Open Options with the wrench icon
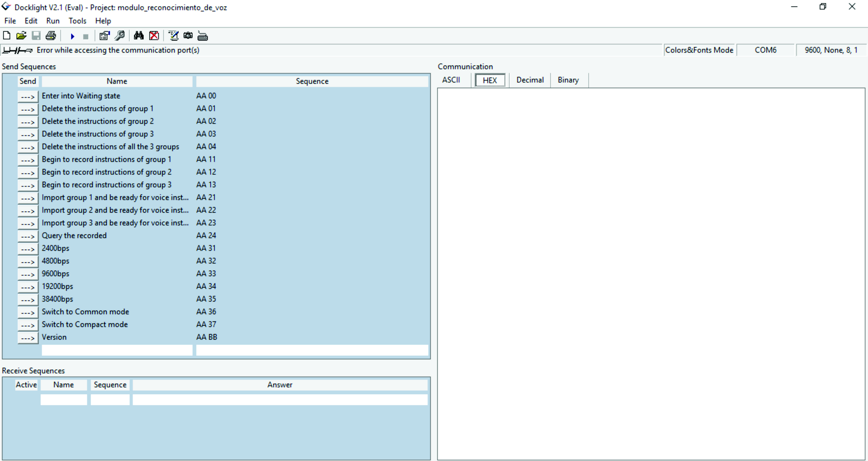868x461 pixels. tap(120, 35)
